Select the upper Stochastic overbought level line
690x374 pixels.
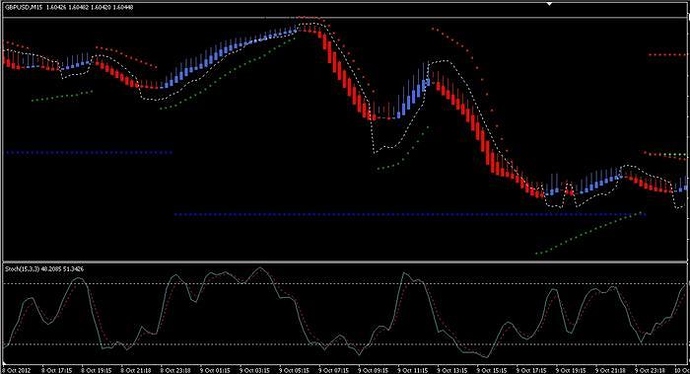pyautogui.click(x=345, y=283)
